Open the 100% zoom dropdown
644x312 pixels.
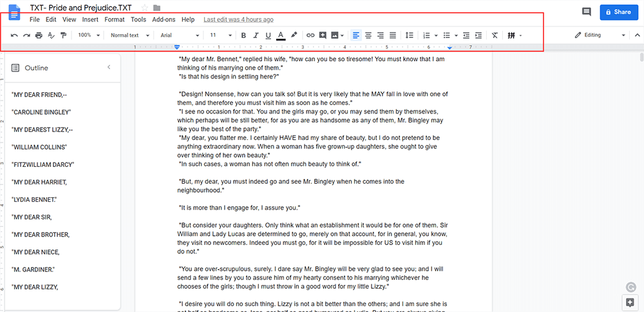pos(88,35)
